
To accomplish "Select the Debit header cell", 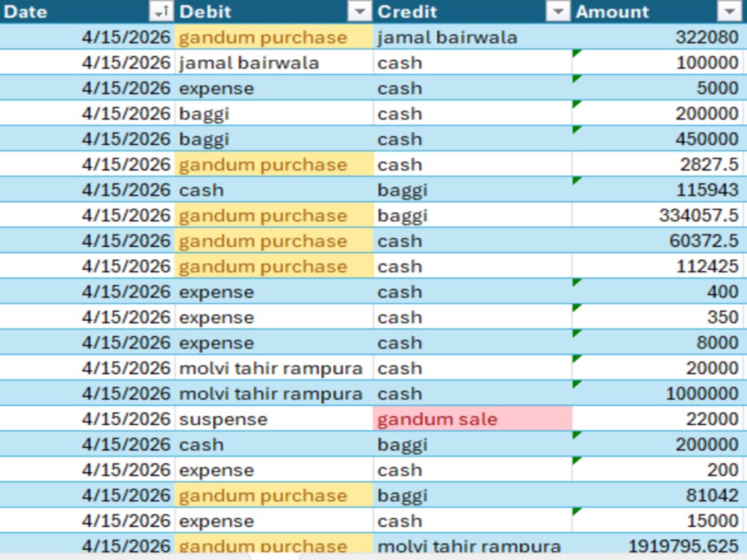I will (274, 11).
